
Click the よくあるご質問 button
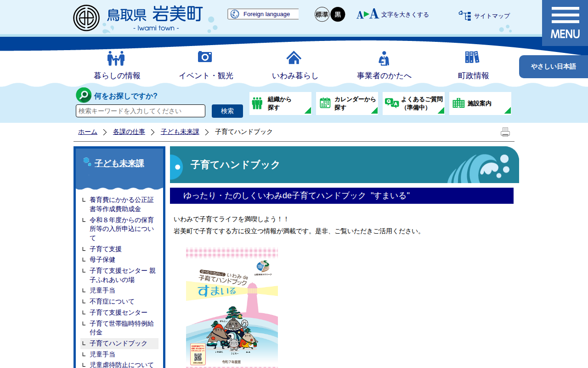[x=413, y=103]
